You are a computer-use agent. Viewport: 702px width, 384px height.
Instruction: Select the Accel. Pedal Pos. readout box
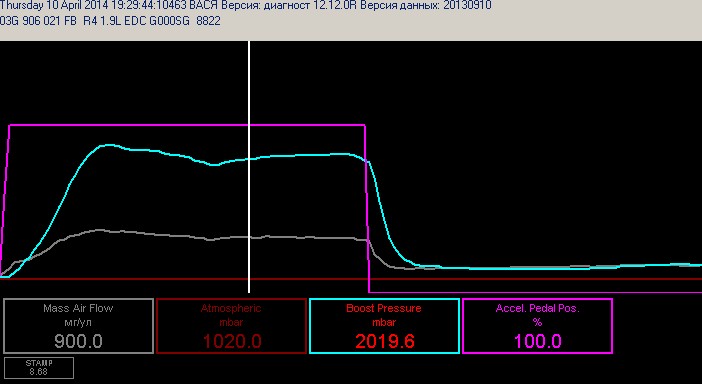coord(537,326)
